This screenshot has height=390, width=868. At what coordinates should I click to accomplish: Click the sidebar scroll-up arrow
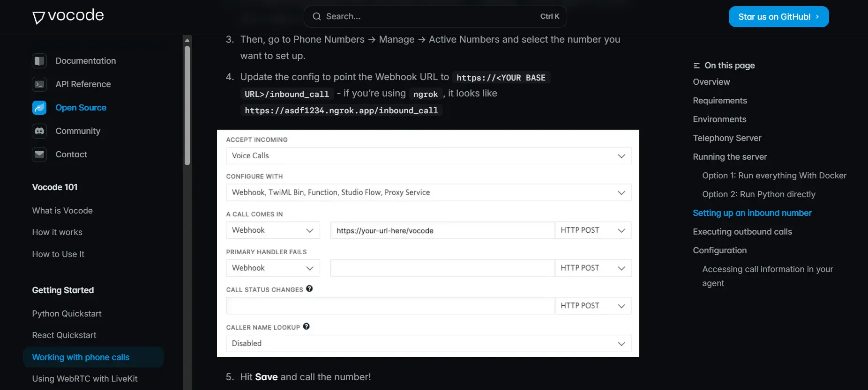point(187,40)
